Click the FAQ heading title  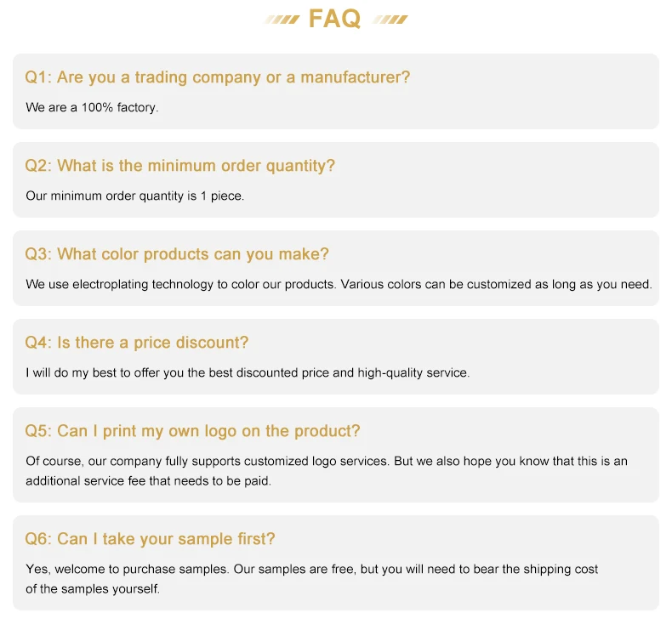pos(334,19)
